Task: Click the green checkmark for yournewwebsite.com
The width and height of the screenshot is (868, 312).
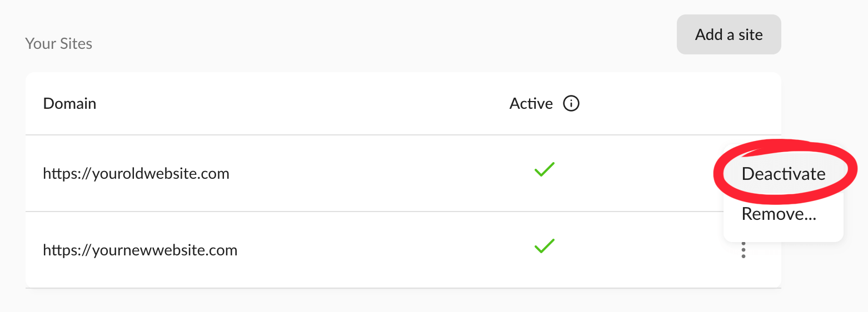Action: (x=545, y=246)
